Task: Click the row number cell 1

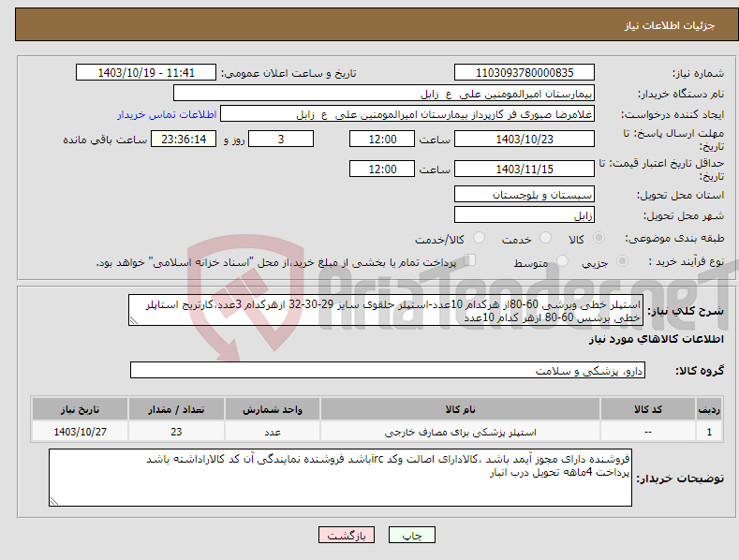Action: (x=709, y=432)
